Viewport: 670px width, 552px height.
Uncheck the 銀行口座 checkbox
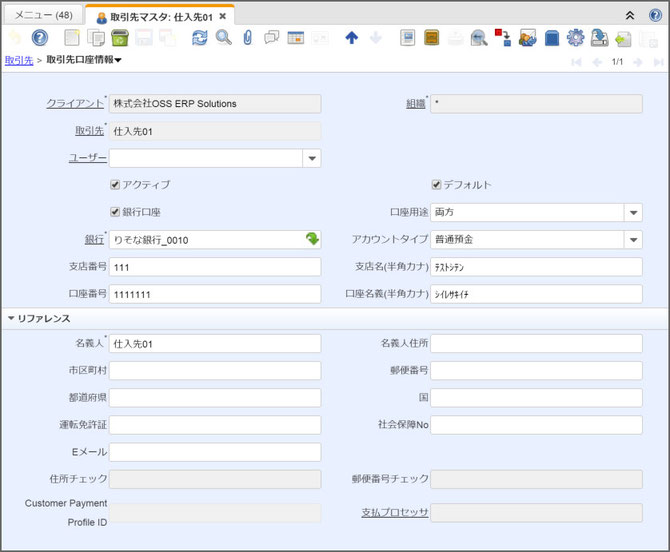115,212
